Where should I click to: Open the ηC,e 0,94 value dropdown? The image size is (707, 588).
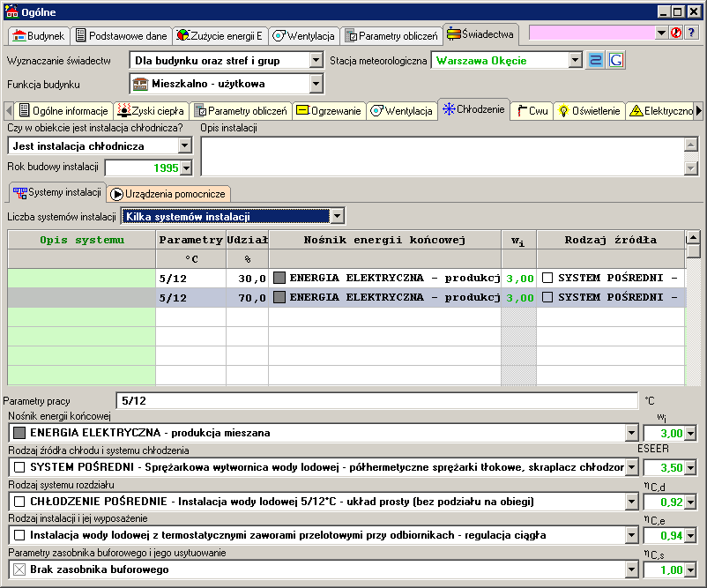tap(690, 536)
